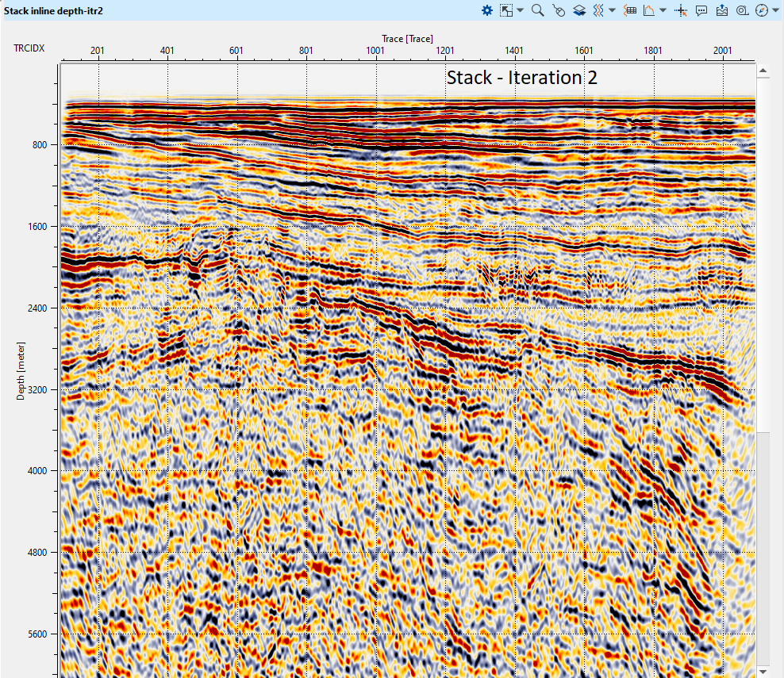Click the selection mode tool icon
The width and height of the screenshot is (784, 678).
505,10
